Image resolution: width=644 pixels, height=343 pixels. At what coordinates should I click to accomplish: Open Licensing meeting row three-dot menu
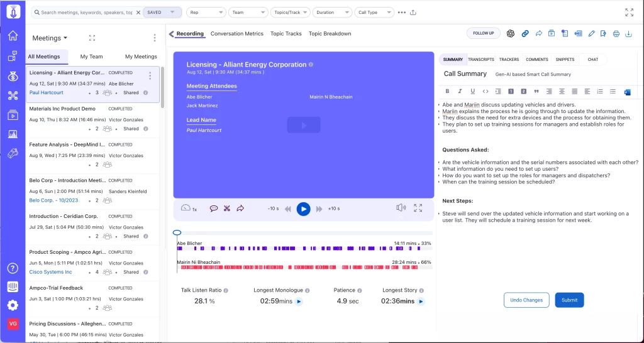point(150,76)
